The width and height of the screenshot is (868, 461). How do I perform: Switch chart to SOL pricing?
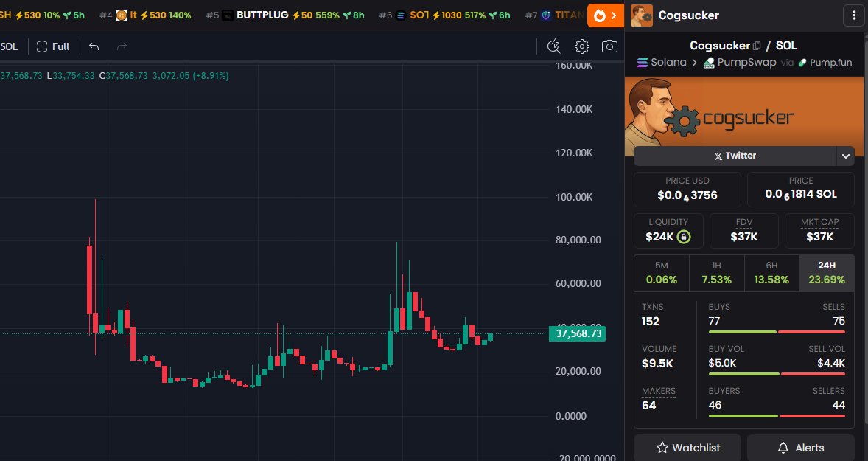[x=9, y=46]
